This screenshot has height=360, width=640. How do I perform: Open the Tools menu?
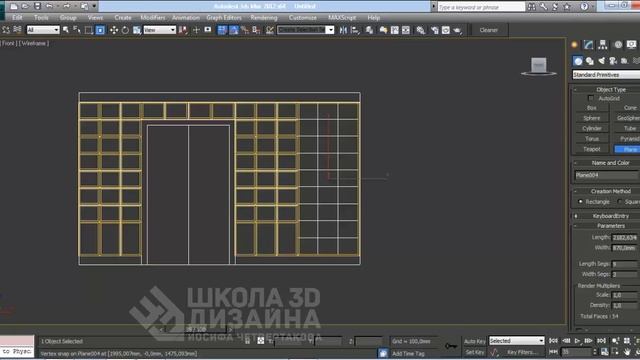point(41,18)
